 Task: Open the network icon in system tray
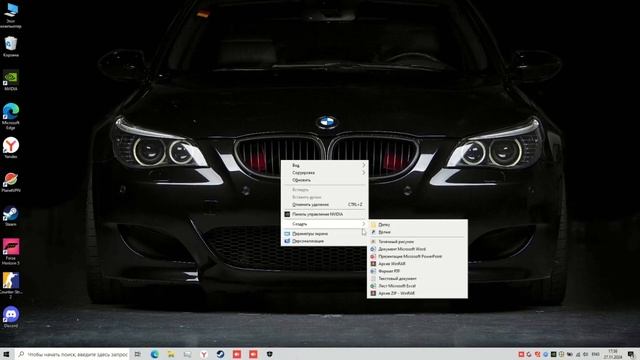point(578,354)
